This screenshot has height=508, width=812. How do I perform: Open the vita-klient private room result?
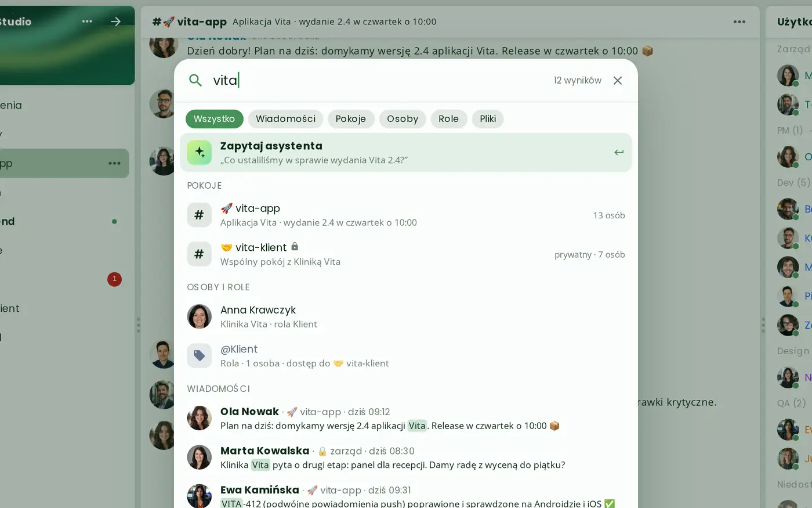[405, 254]
